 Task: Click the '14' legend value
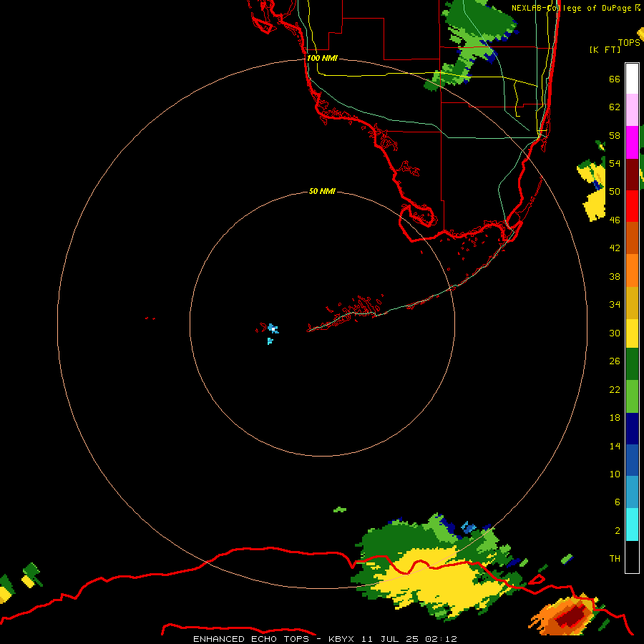coord(615,446)
